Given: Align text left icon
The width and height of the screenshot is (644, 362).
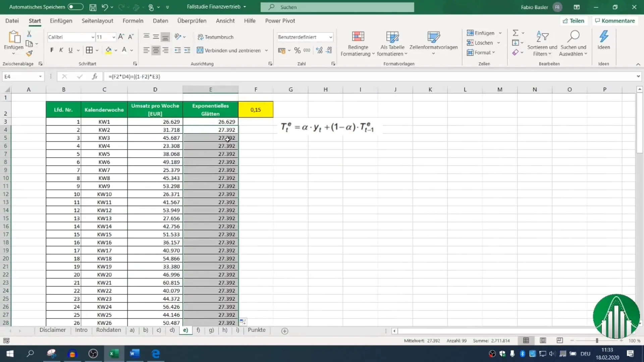Looking at the screenshot, I should click(x=146, y=50).
